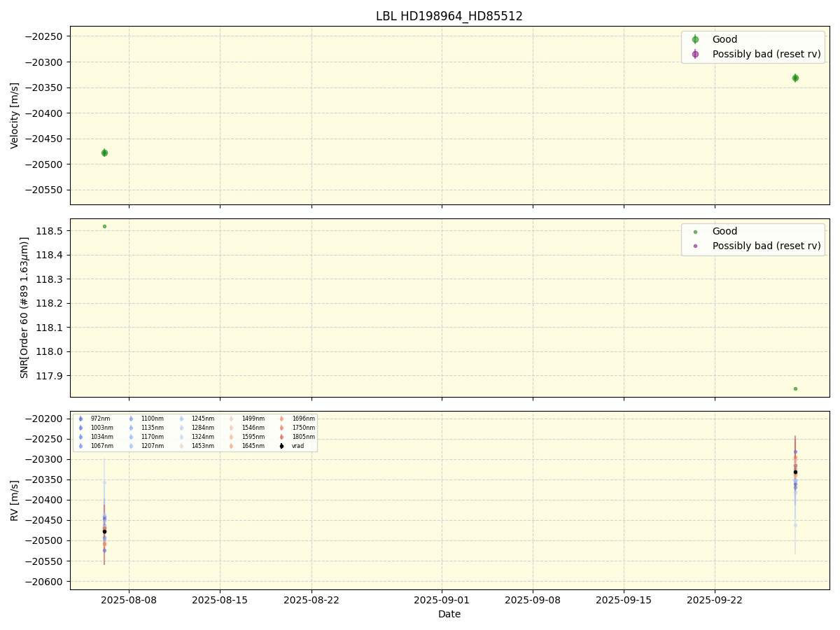The image size is (840, 630).
Task: Select the 972nm legend marker
Action: tap(80, 419)
